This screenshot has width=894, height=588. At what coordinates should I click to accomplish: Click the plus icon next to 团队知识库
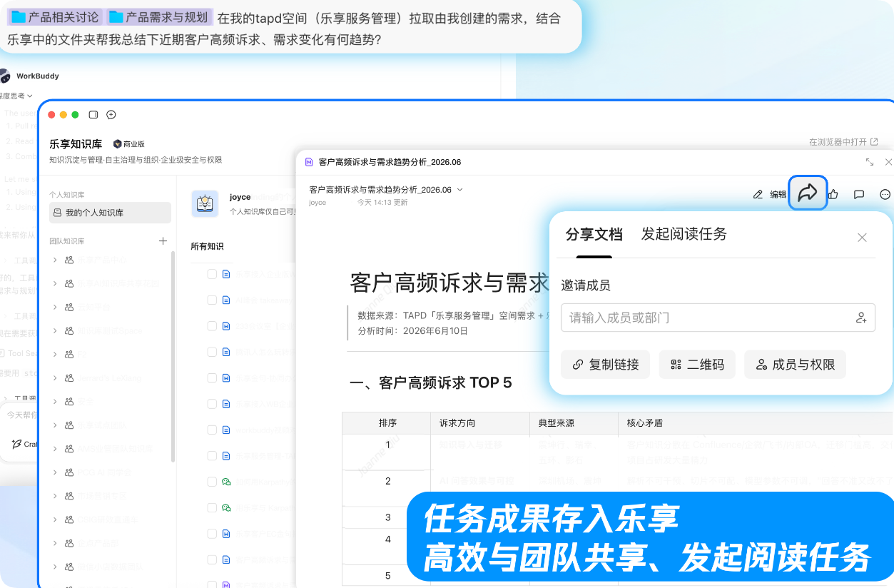pyautogui.click(x=163, y=241)
